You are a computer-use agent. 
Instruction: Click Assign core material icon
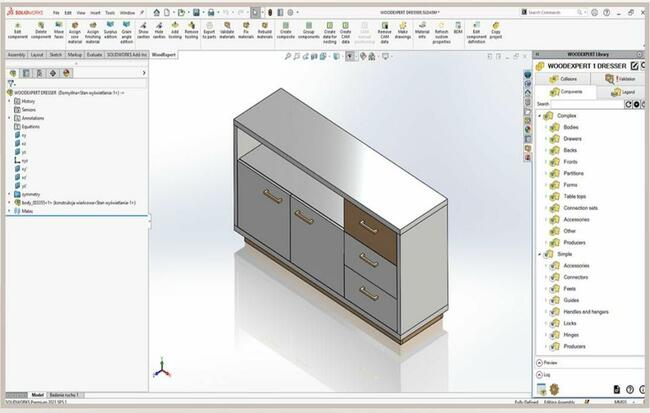pyautogui.click(x=75, y=33)
